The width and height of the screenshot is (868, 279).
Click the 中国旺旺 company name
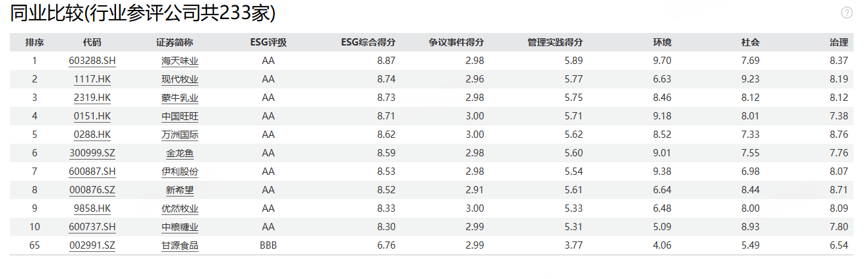(180, 116)
